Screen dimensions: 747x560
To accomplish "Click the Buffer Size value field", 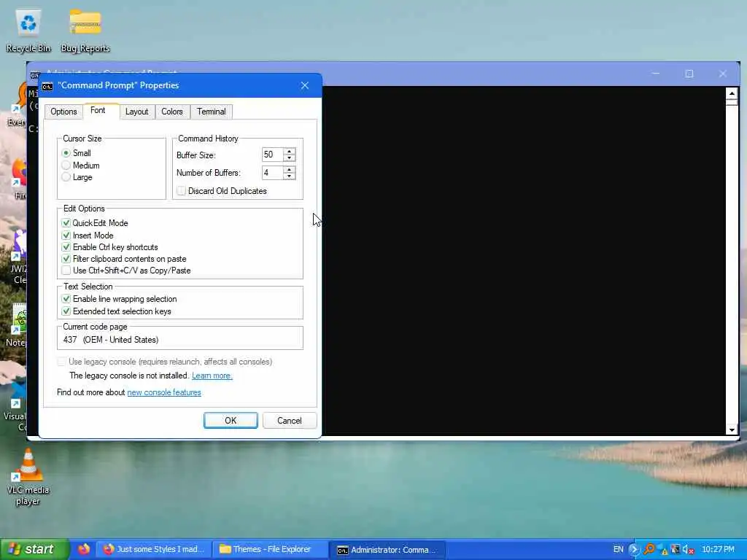I will (273, 155).
